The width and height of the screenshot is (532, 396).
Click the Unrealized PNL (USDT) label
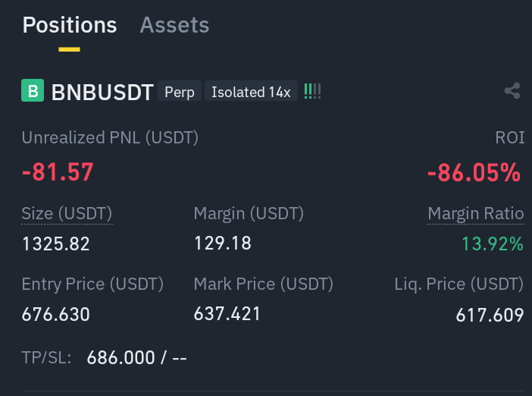point(110,138)
